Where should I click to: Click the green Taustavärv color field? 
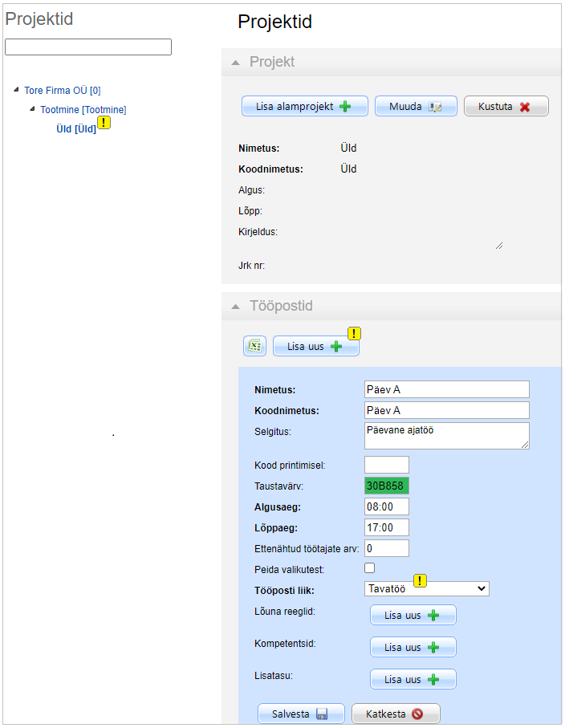pyautogui.click(x=386, y=486)
